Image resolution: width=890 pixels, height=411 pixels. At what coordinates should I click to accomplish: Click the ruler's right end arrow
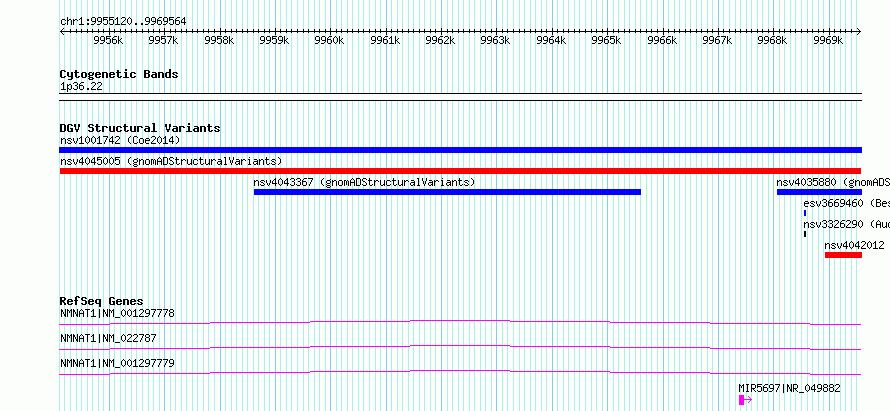pos(859,31)
